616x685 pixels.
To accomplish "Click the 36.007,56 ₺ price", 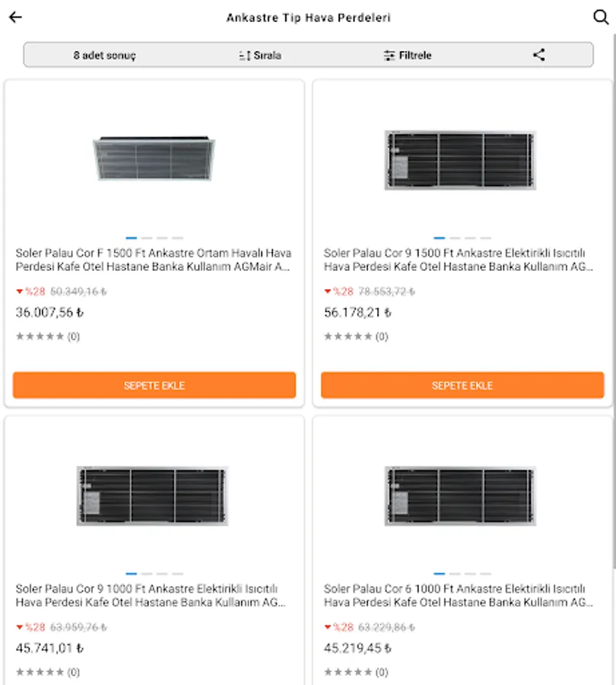I will pos(49,312).
